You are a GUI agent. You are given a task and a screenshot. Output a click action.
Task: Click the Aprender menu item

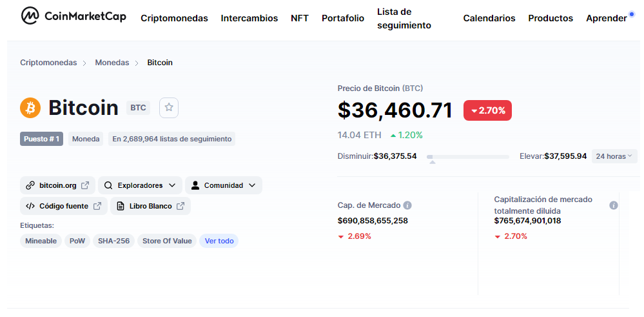(606, 18)
